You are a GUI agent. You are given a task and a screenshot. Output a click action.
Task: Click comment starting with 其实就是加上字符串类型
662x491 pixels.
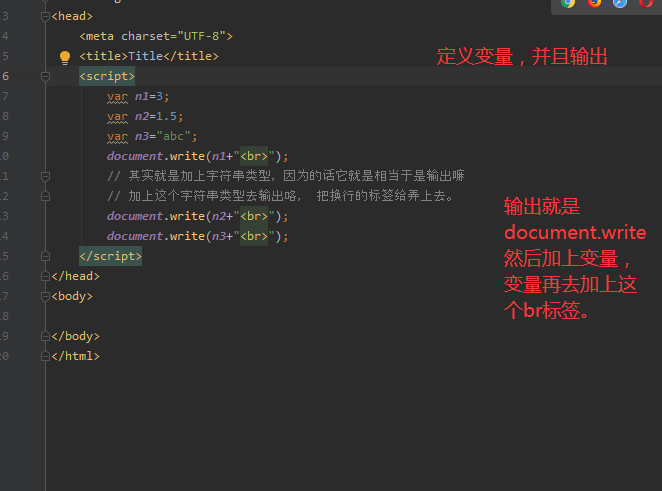pyautogui.click(x=286, y=176)
